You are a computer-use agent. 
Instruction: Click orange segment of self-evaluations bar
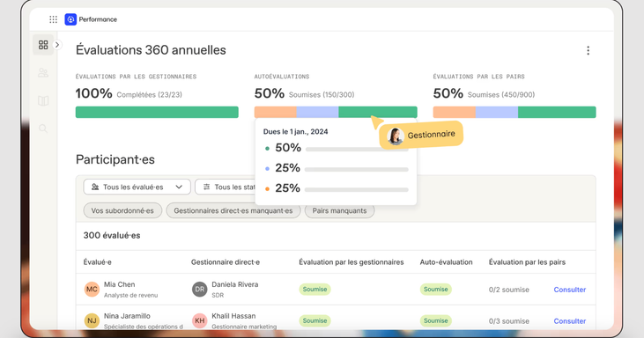coord(275,112)
